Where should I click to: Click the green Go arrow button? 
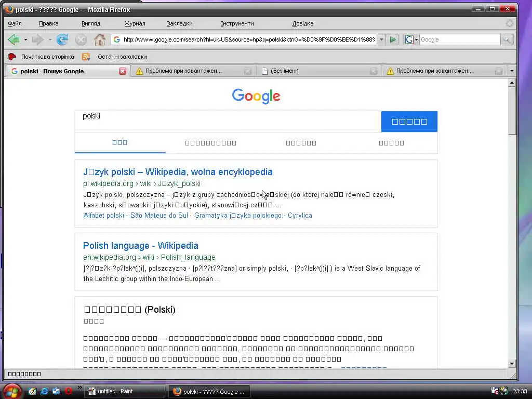coord(393,39)
